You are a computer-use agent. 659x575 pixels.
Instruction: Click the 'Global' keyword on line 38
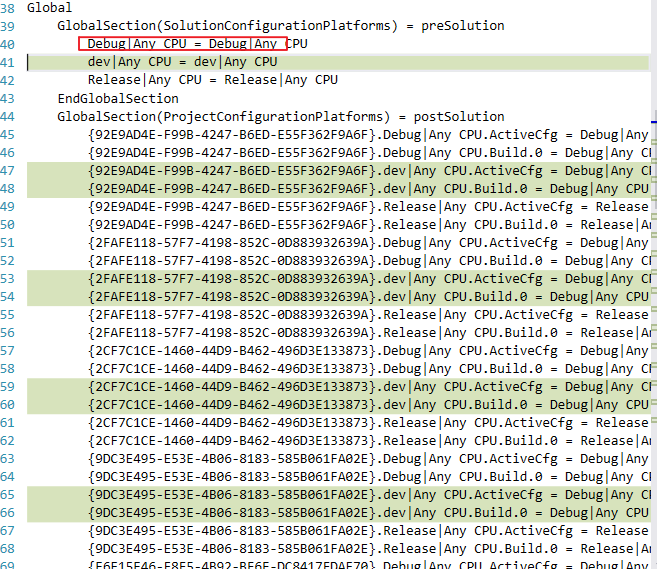(49, 8)
